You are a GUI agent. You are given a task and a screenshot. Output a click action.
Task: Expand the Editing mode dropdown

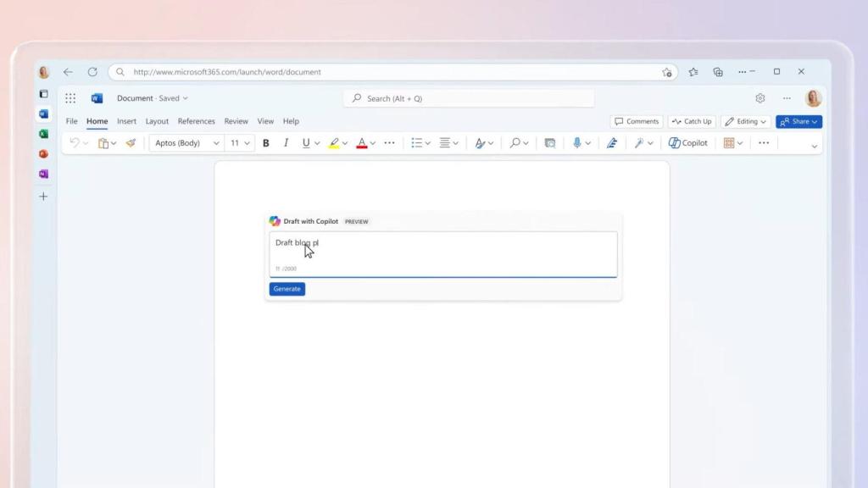[745, 121]
